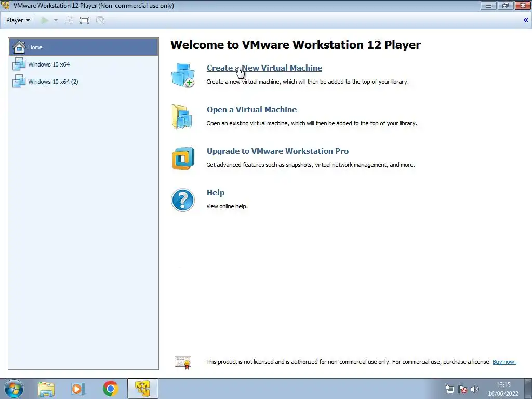The height and width of the screenshot is (399, 532).
Task: Open the Action Center flag icon
Action: [462, 389]
